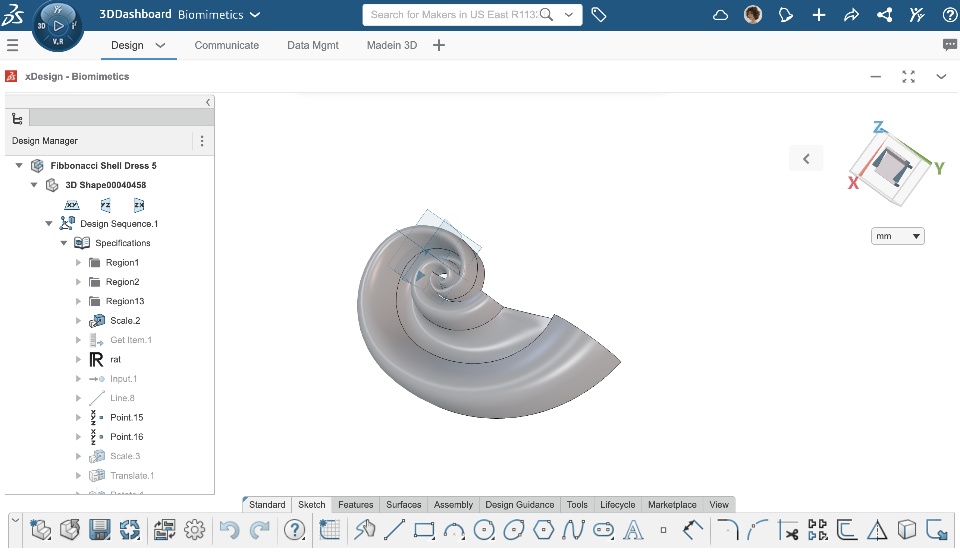The image size is (960, 555).
Task: Click the tag icon beside search
Action: (599, 15)
